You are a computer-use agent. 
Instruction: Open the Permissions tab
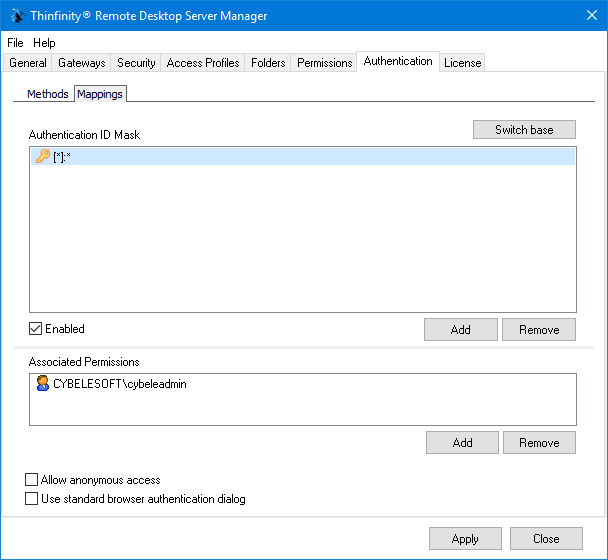click(x=325, y=63)
